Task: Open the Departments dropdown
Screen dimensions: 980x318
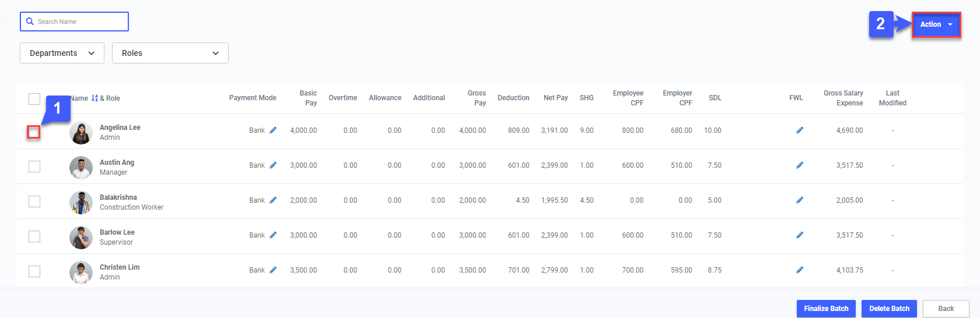Action: [62, 53]
